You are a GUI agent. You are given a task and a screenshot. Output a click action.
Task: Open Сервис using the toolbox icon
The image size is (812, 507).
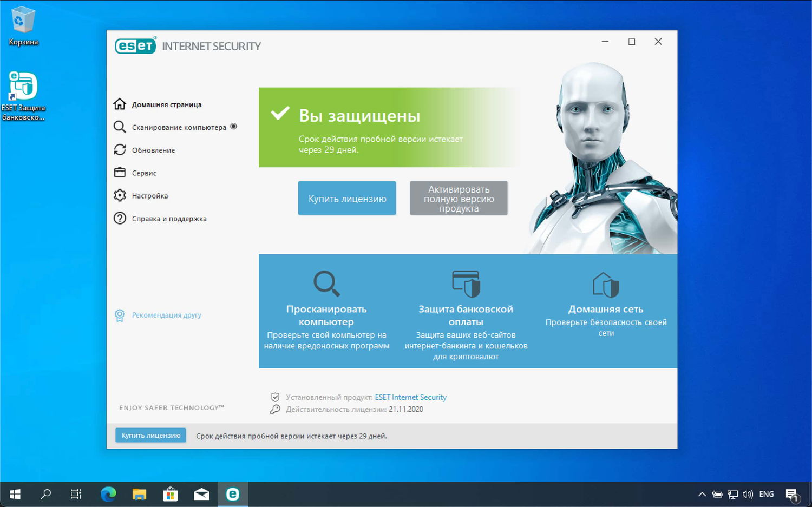[120, 172]
